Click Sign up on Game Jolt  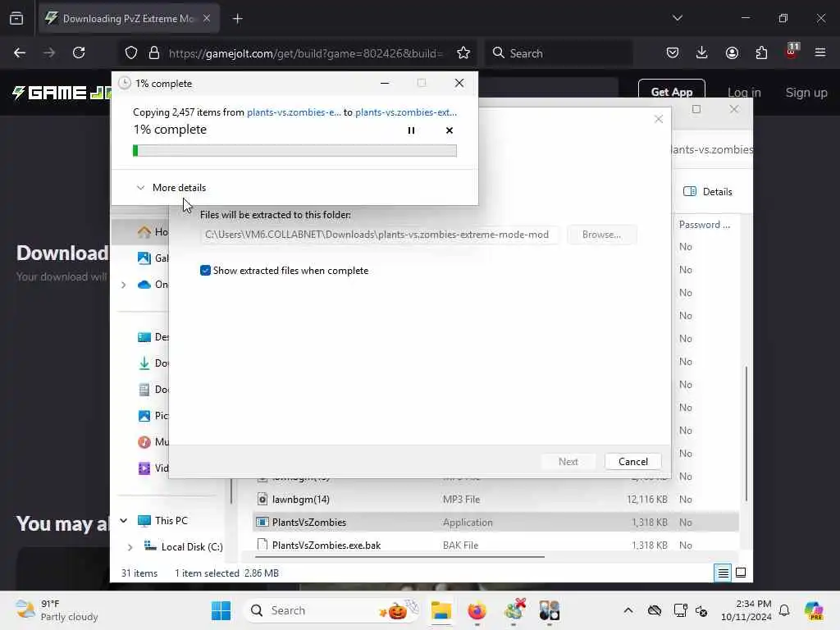pyautogui.click(x=806, y=93)
